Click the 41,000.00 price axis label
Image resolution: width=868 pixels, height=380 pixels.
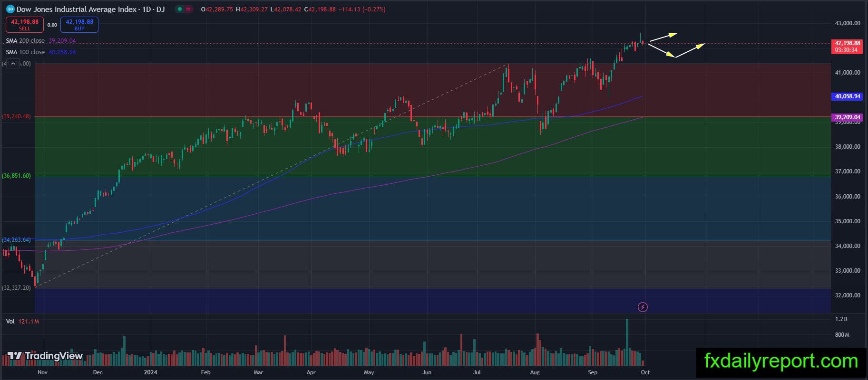[848, 73]
